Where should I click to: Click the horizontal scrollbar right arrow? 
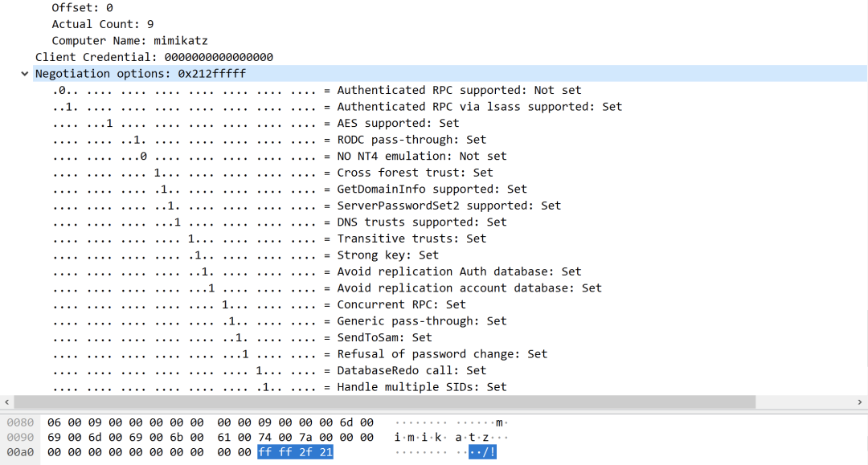[860, 402]
